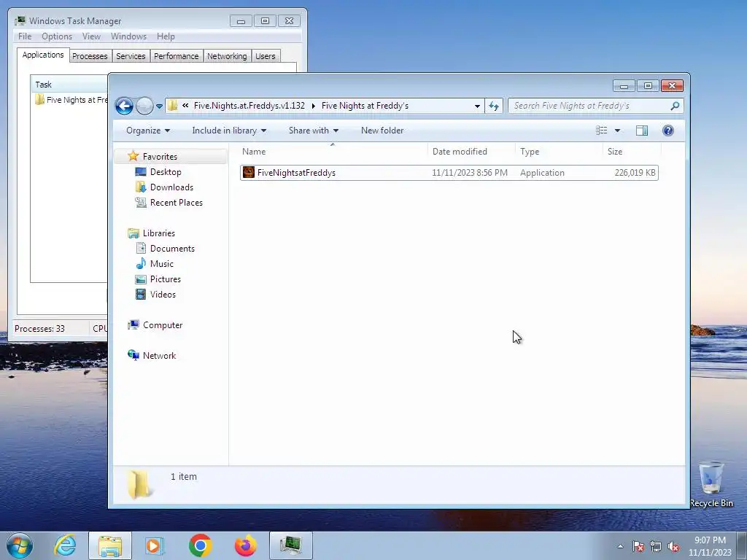Select Libraries in navigation pane
The height and width of the screenshot is (560, 747).
(158, 233)
